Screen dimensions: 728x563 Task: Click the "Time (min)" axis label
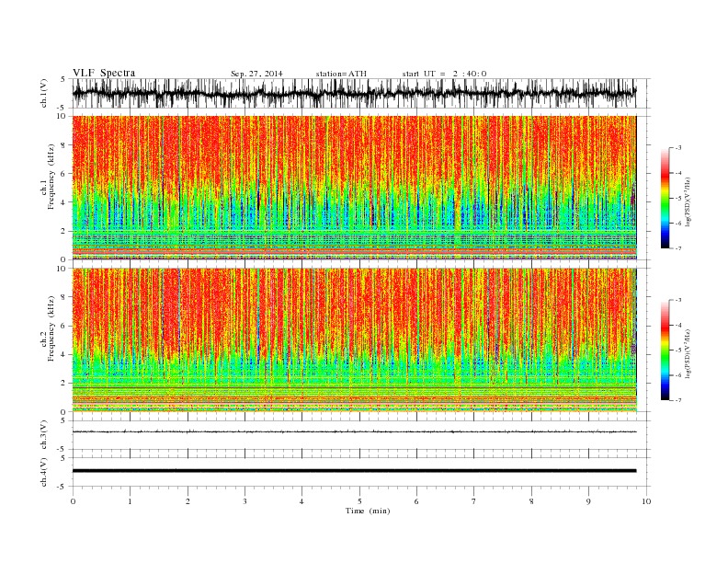[x=368, y=511]
